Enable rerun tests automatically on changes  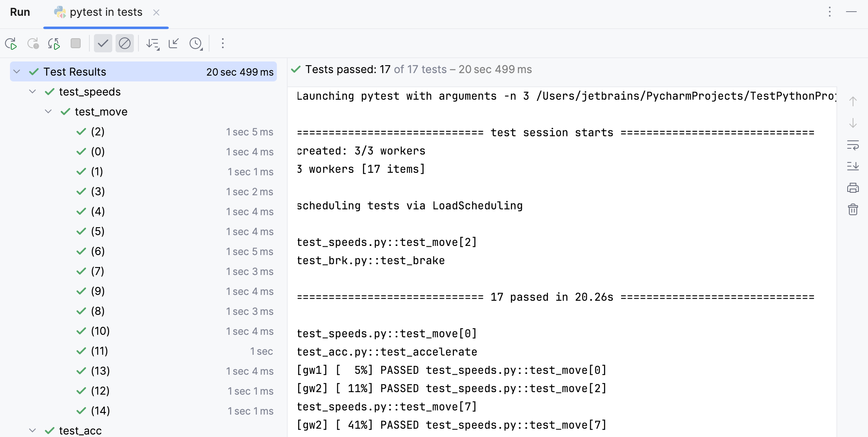point(54,43)
